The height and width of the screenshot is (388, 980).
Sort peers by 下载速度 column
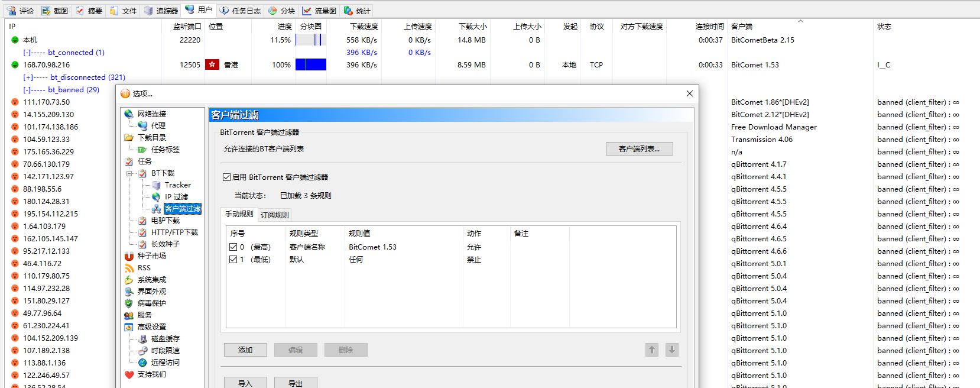364,27
